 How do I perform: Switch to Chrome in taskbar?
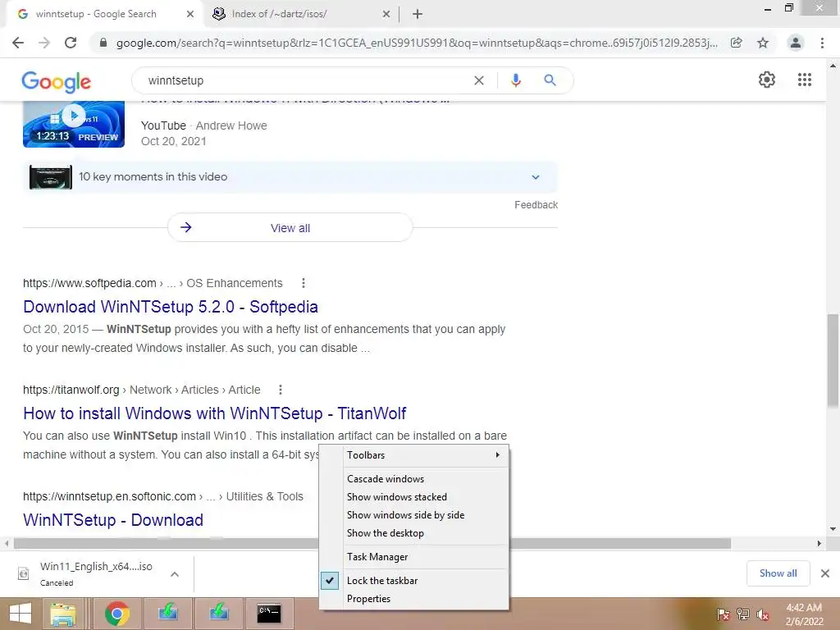[117, 614]
